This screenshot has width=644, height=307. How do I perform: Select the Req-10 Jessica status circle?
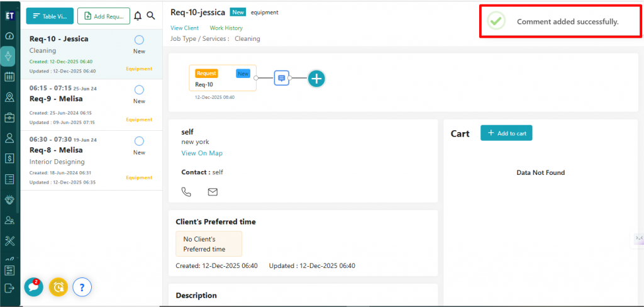click(139, 40)
